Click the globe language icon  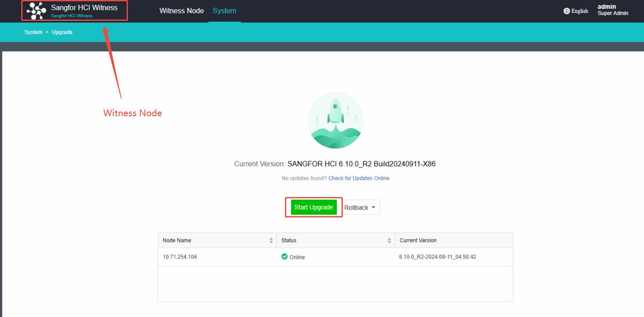pos(567,11)
